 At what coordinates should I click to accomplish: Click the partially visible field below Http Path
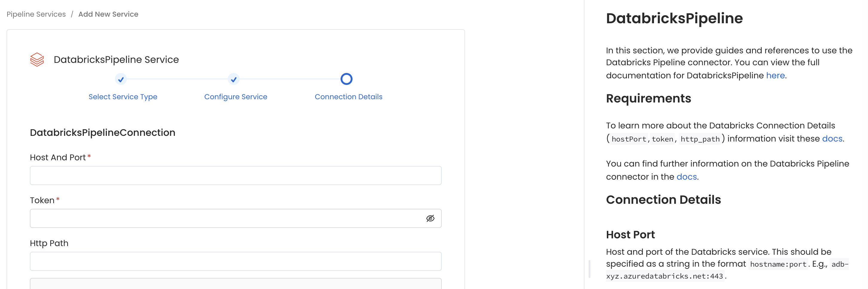[x=235, y=284]
